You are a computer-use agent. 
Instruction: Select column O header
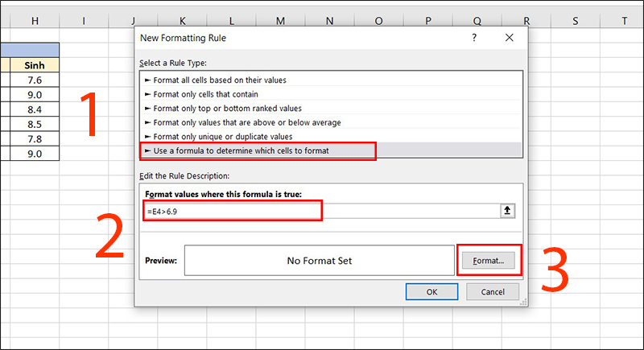pyautogui.click(x=378, y=21)
